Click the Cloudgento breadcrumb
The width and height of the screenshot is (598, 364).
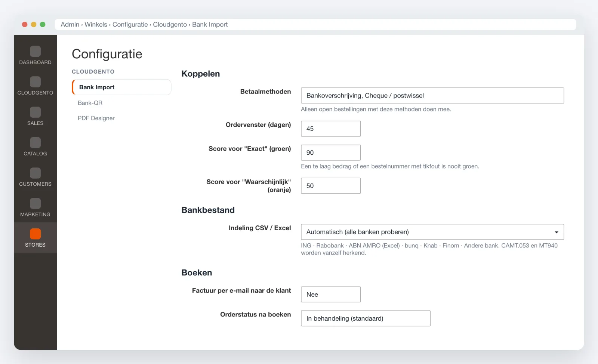170,24
